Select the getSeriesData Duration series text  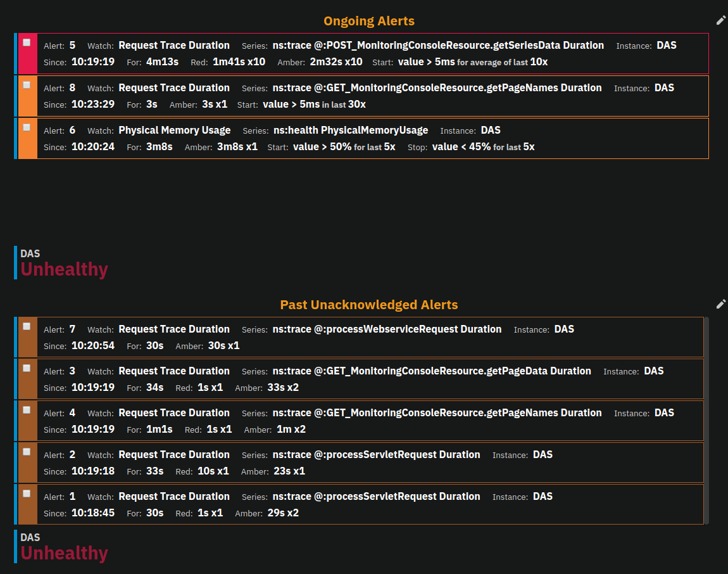click(437, 45)
